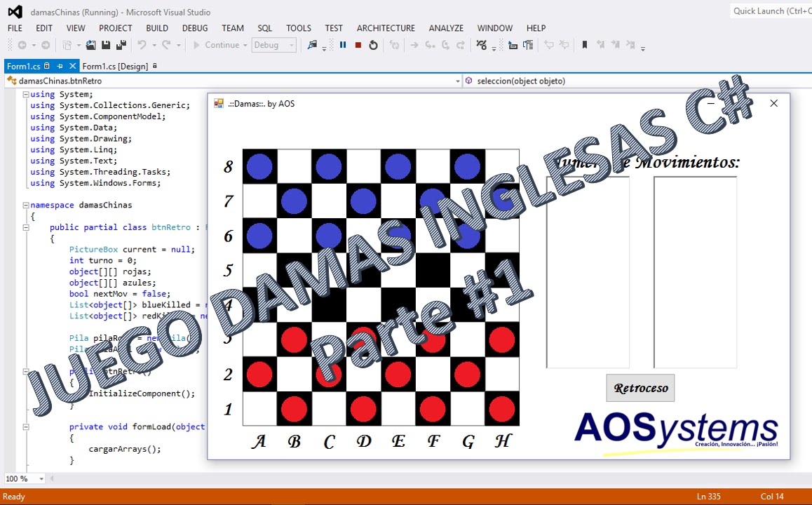The image size is (812, 505).
Task: Restart the debugging session
Action: tap(373, 45)
